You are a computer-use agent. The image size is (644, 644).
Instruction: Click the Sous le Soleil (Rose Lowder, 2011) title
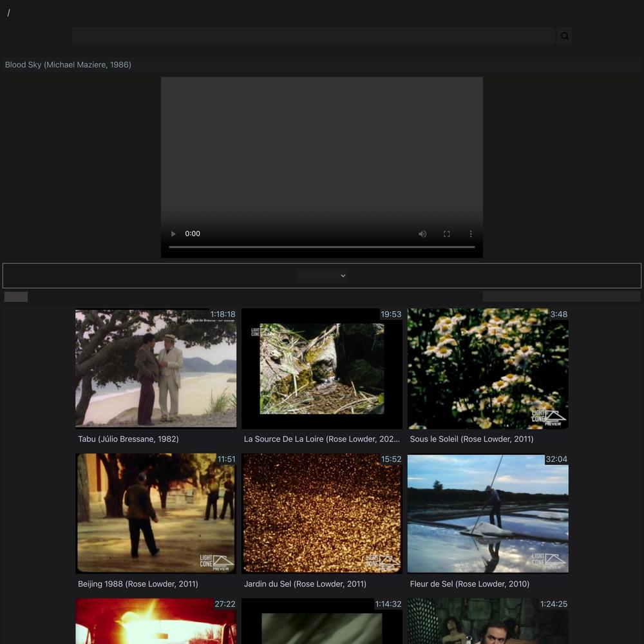point(471,439)
